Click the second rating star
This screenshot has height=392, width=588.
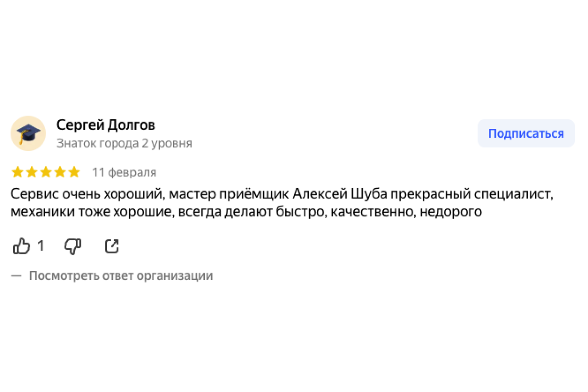point(32,172)
